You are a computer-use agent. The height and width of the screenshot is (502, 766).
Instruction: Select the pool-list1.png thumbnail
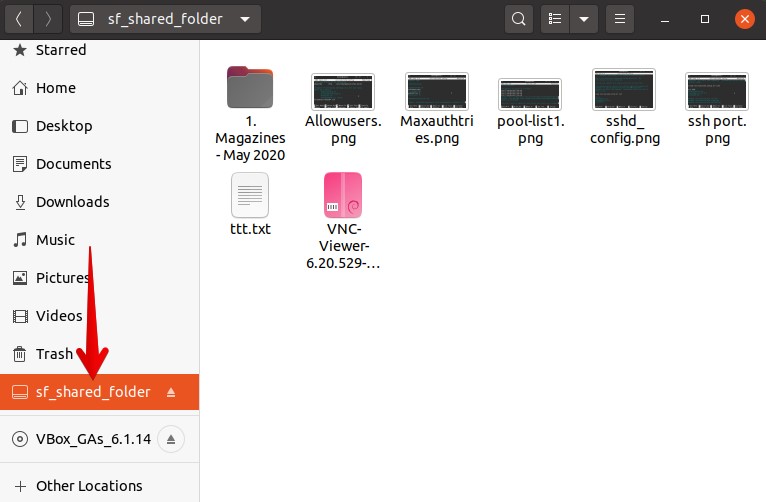click(x=530, y=94)
